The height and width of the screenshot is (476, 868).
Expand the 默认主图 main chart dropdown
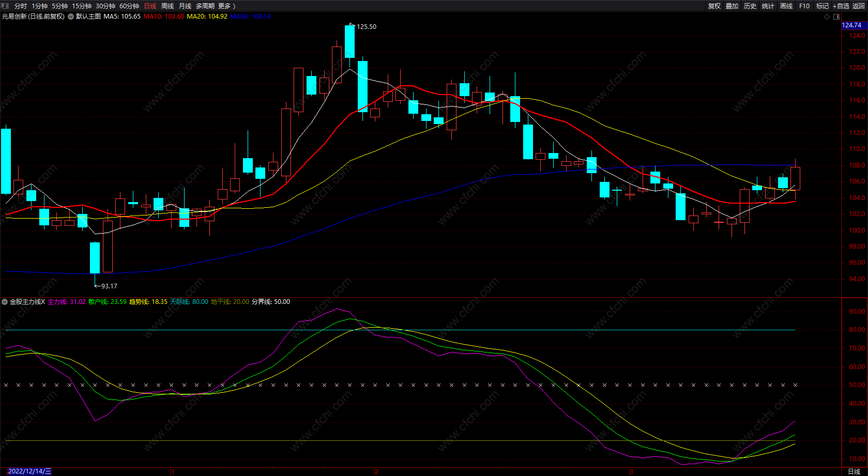[x=71, y=17]
